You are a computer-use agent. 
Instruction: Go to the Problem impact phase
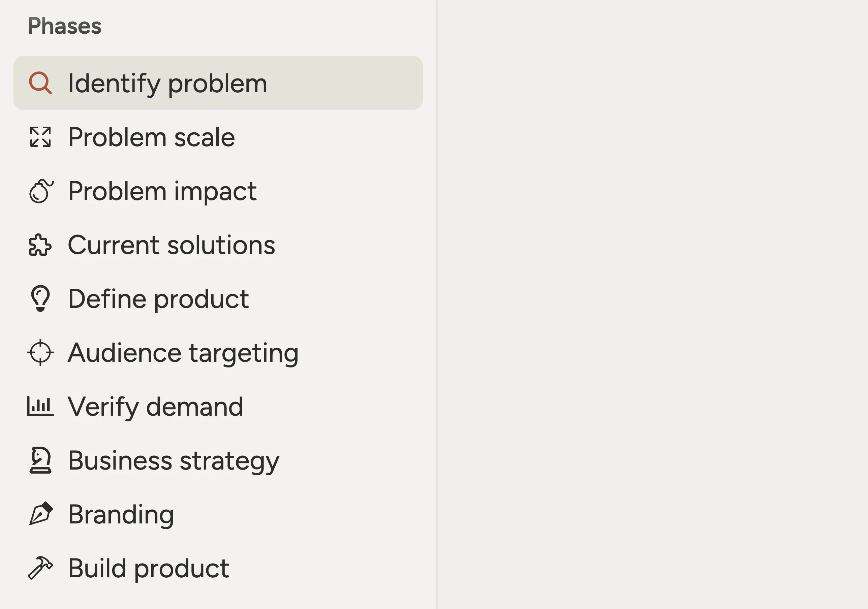pyautogui.click(x=162, y=191)
